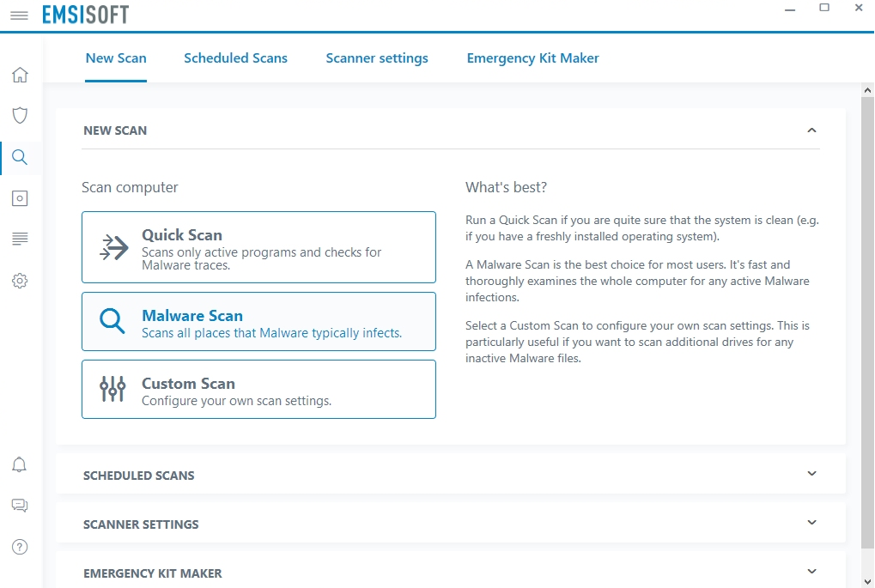875x588 pixels.
Task: Open the chat support icon
Action: coord(20,506)
